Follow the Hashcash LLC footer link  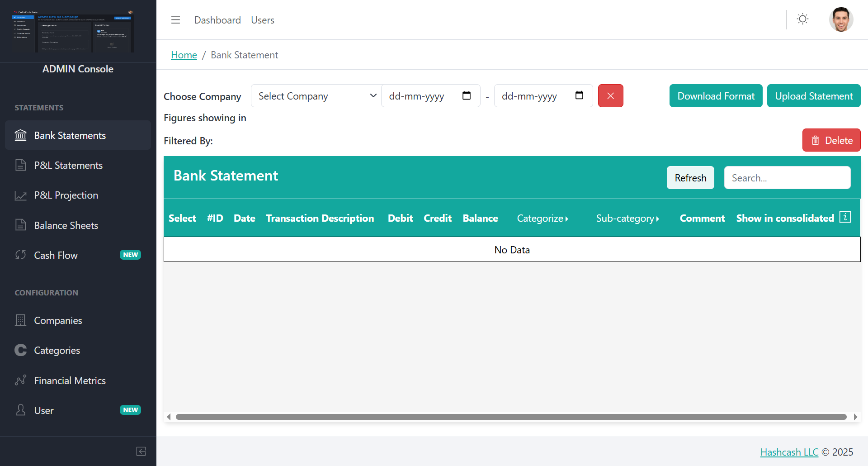pos(789,452)
